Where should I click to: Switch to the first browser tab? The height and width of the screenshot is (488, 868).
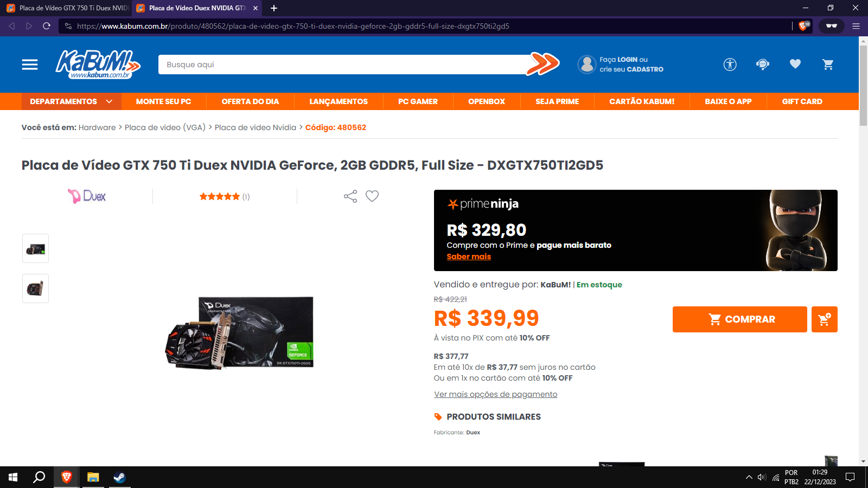(x=67, y=8)
